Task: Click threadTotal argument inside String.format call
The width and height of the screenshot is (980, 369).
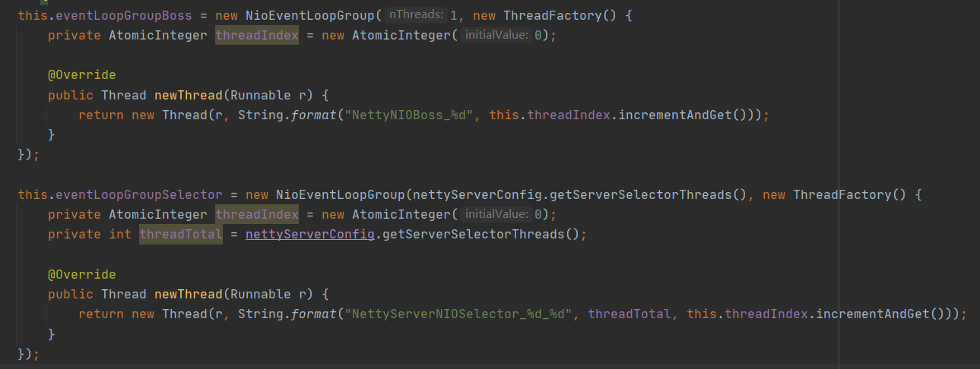Action: coord(629,314)
